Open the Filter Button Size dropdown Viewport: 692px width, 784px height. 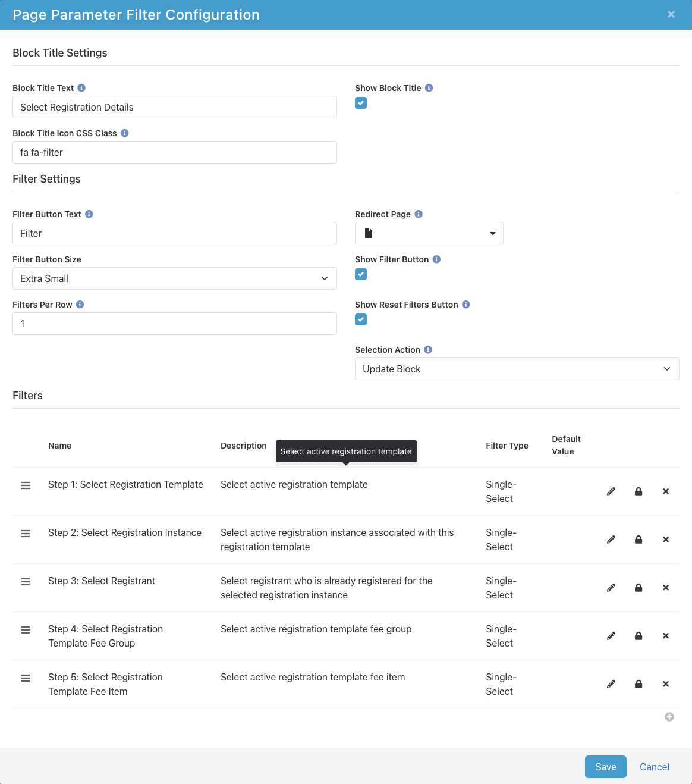pos(174,278)
